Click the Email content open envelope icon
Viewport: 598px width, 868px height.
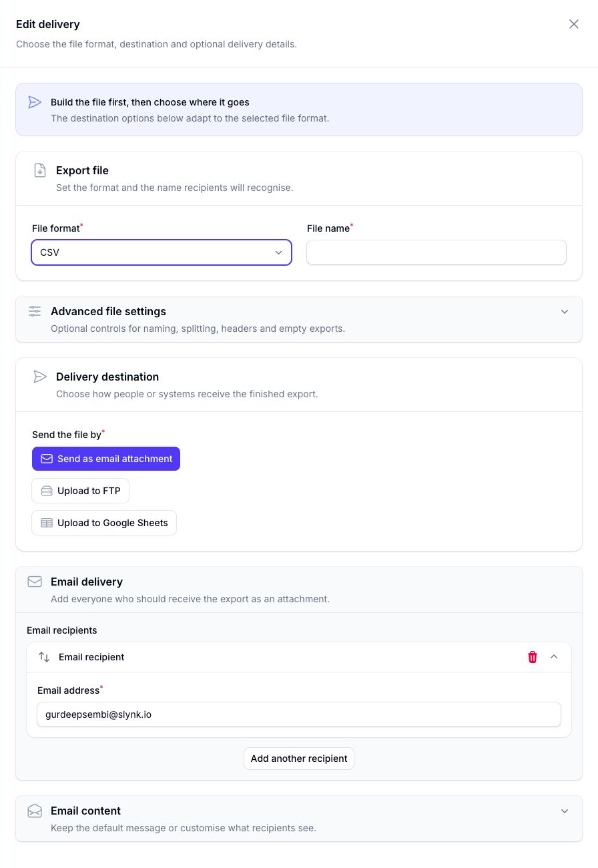tap(35, 811)
